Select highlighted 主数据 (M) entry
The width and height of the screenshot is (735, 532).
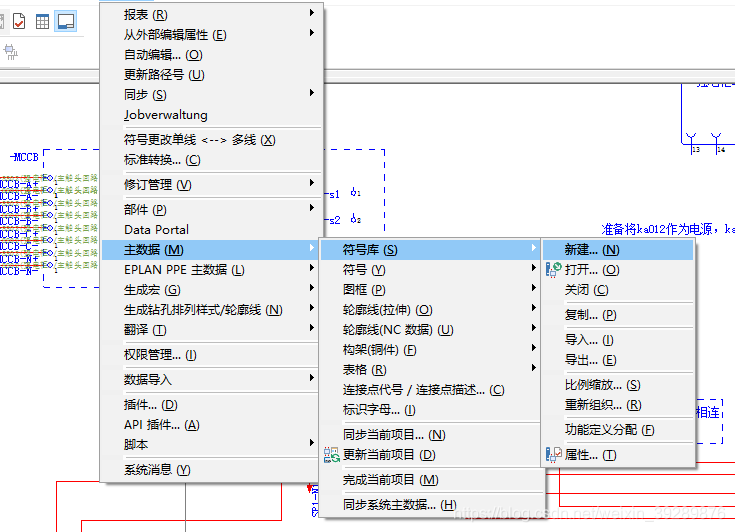(x=211, y=250)
